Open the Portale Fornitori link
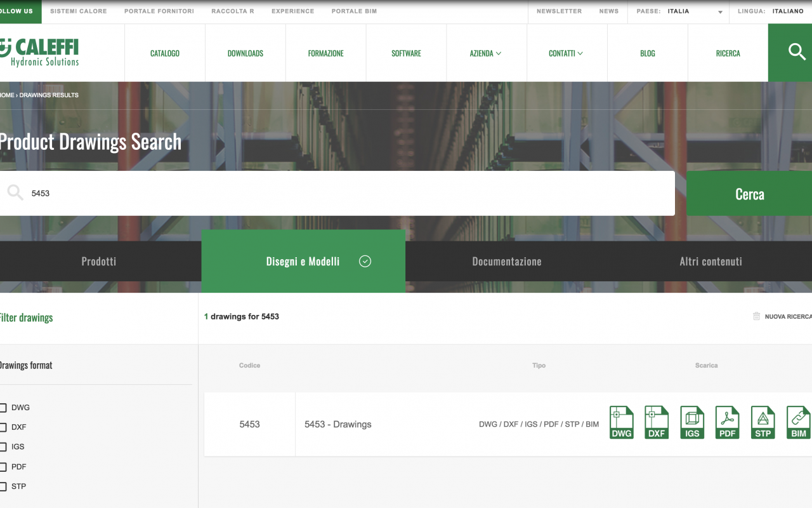The height and width of the screenshot is (508, 812). point(159,11)
